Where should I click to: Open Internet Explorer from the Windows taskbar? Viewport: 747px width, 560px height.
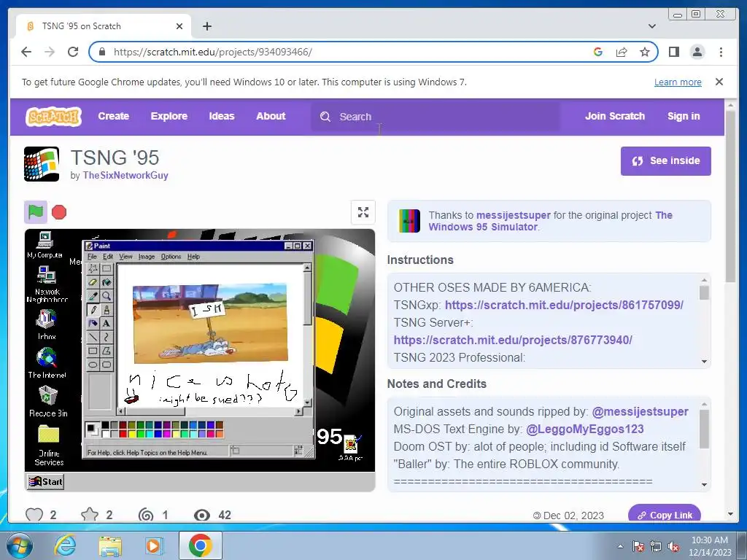pos(65,545)
